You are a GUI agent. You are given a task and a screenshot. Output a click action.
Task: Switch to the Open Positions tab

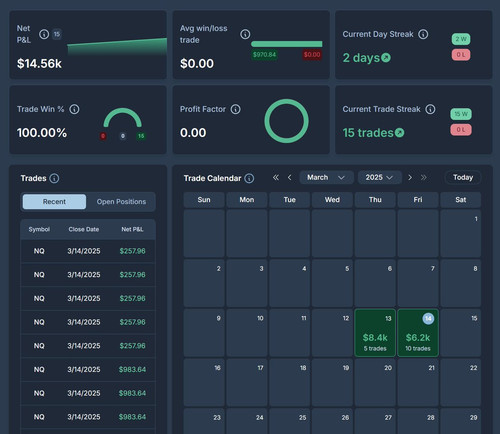(121, 202)
